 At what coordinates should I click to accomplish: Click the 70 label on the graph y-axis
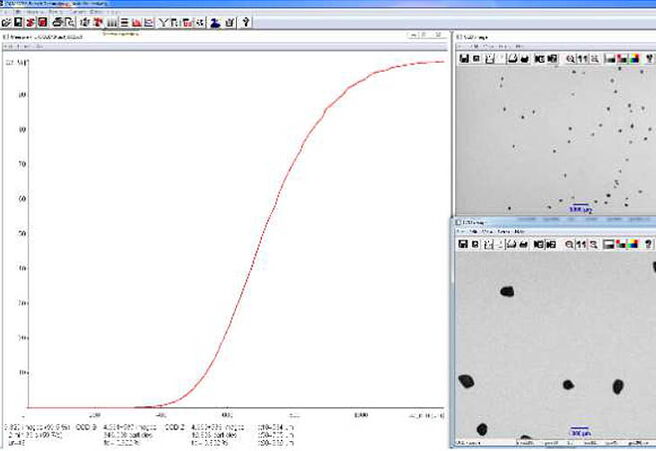pyautogui.click(x=23, y=164)
